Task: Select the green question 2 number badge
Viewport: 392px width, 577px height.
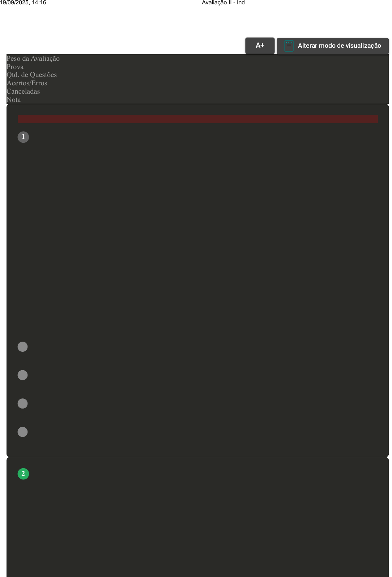Action: click(x=23, y=474)
